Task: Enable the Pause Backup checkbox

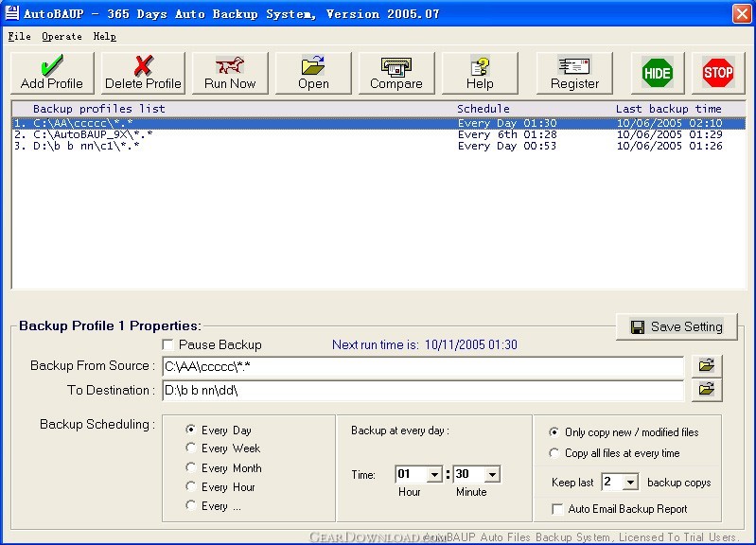Action: [167, 344]
